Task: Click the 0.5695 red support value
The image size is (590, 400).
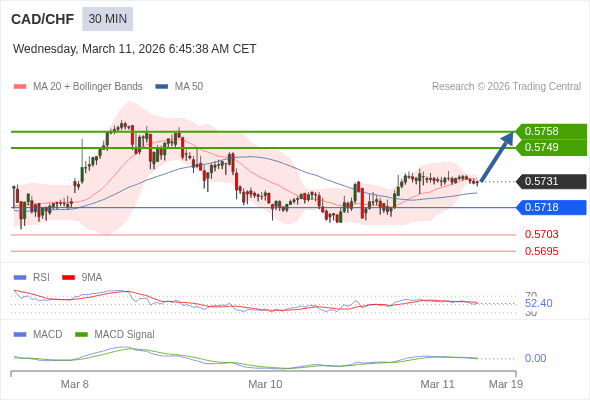Action: click(x=541, y=251)
